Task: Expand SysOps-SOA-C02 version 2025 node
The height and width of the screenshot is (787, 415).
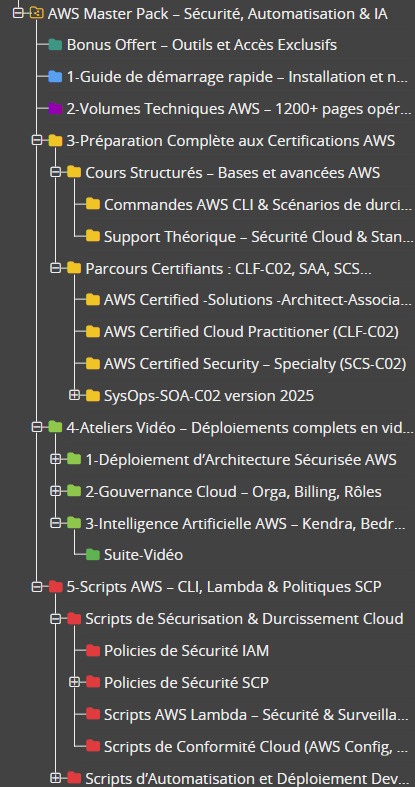Action: (x=74, y=396)
